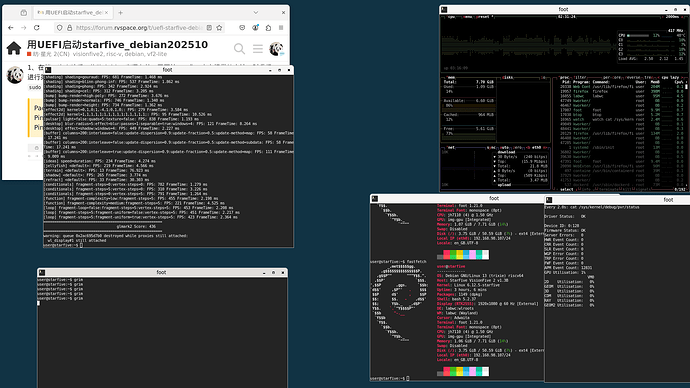Image resolution: width=690 pixels, height=388 pixels.
Task: Open Firefox extensions puzzle icon
Action: click(x=268, y=28)
